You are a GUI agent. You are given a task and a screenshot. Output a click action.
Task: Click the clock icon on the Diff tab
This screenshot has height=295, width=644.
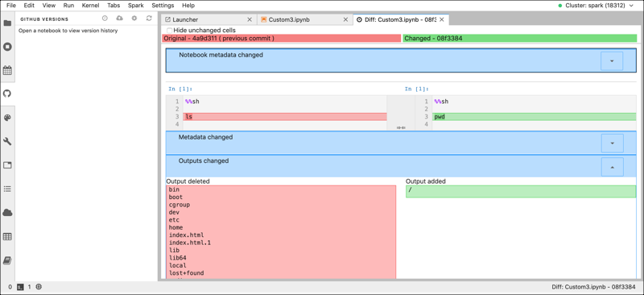pyautogui.click(x=360, y=19)
